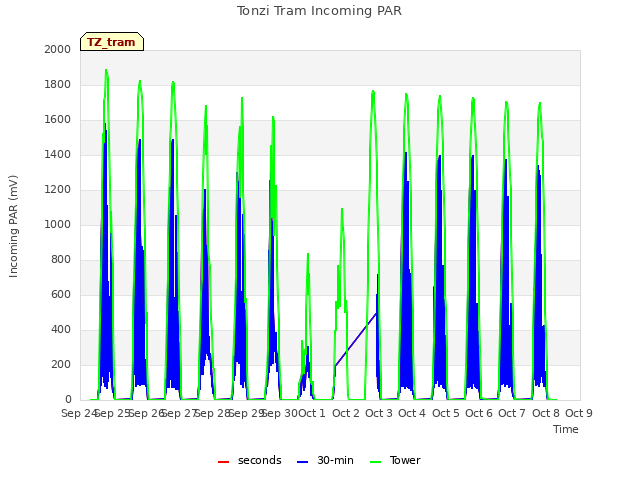This screenshot has width=640, height=480.
Task: Toggle the seconds series in legend
Action: 249,461
